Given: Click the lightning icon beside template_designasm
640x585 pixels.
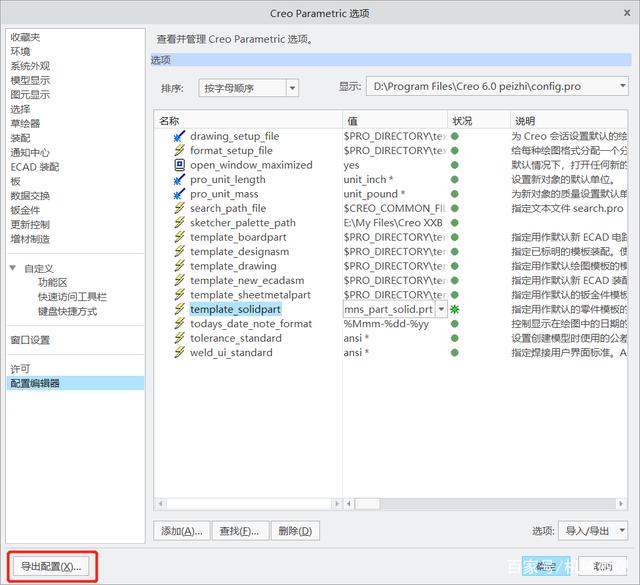Looking at the screenshot, I should click(179, 251).
